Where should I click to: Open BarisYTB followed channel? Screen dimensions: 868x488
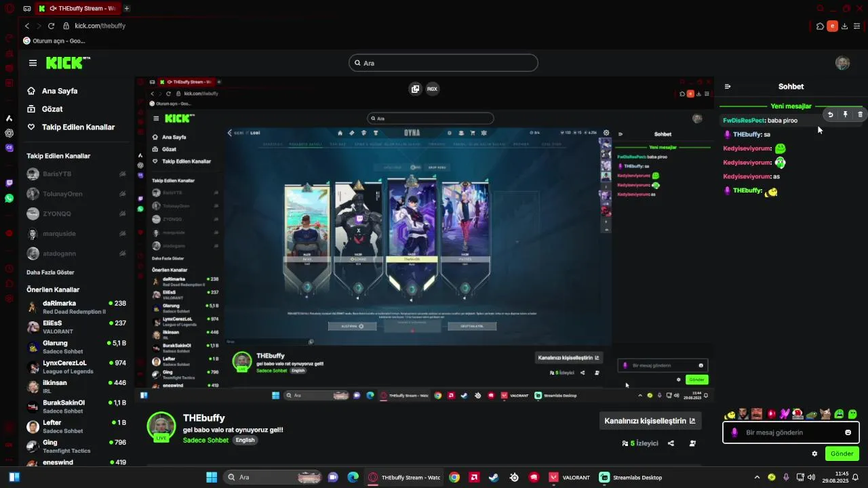[x=76, y=174]
